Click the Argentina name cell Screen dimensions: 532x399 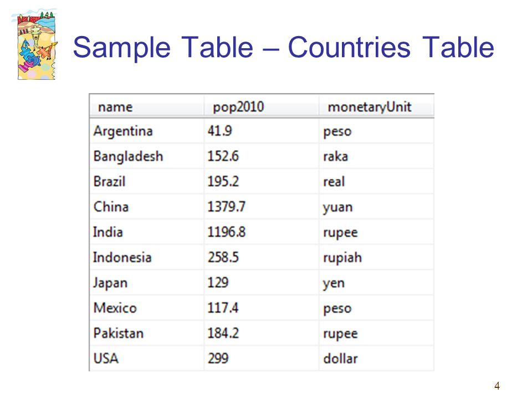(146, 131)
